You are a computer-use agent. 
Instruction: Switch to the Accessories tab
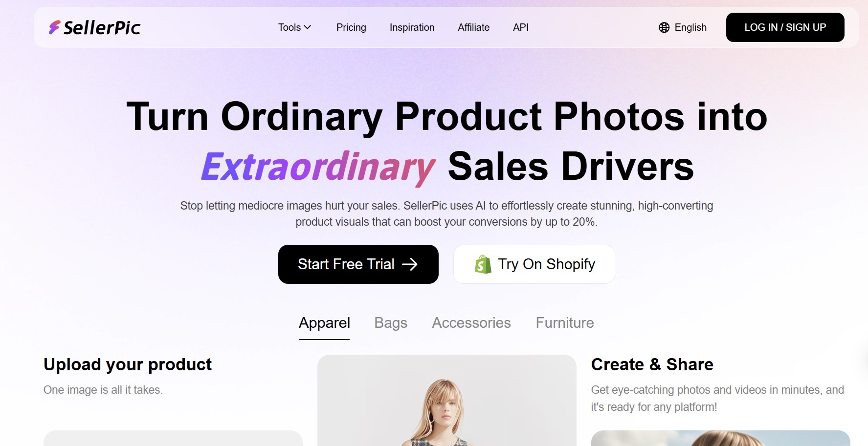click(x=471, y=323)
